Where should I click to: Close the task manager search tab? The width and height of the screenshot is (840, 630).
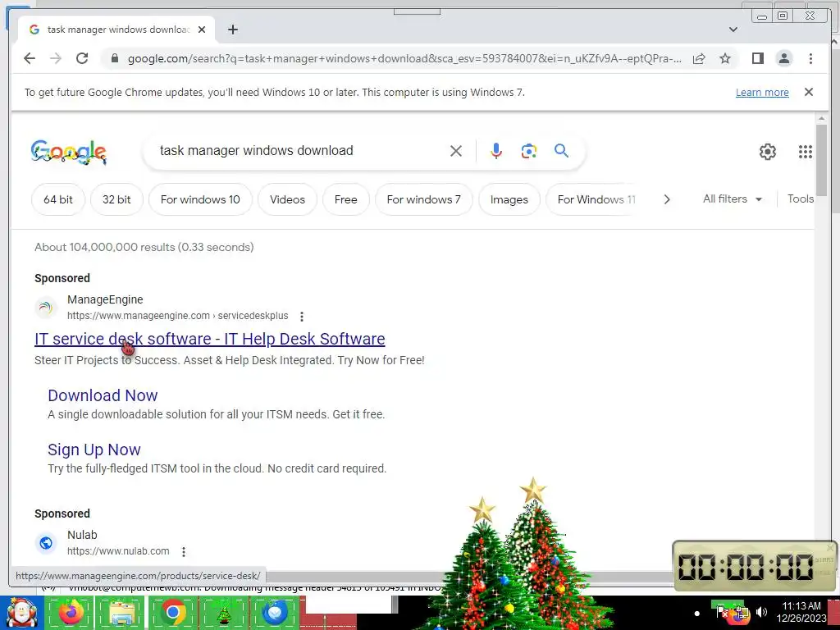pyautogui.click(x=202, y=30)
